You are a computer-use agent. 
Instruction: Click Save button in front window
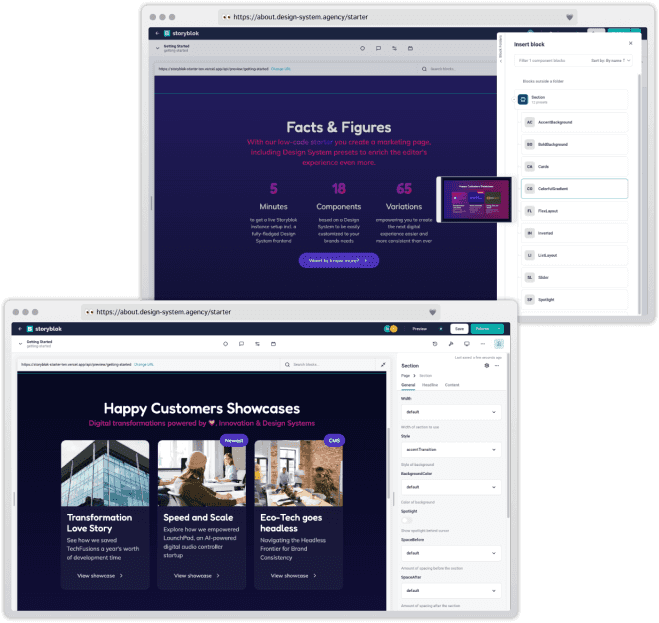coord(459,329)
